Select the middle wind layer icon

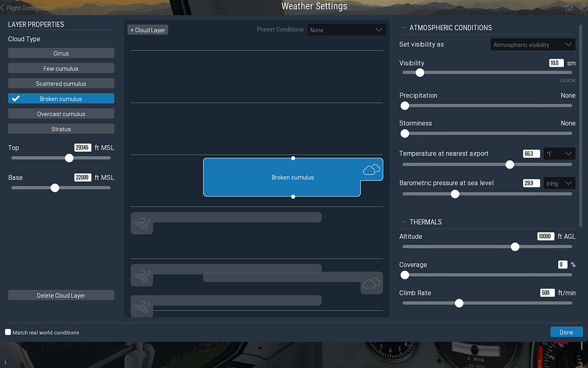click(142, 275)
